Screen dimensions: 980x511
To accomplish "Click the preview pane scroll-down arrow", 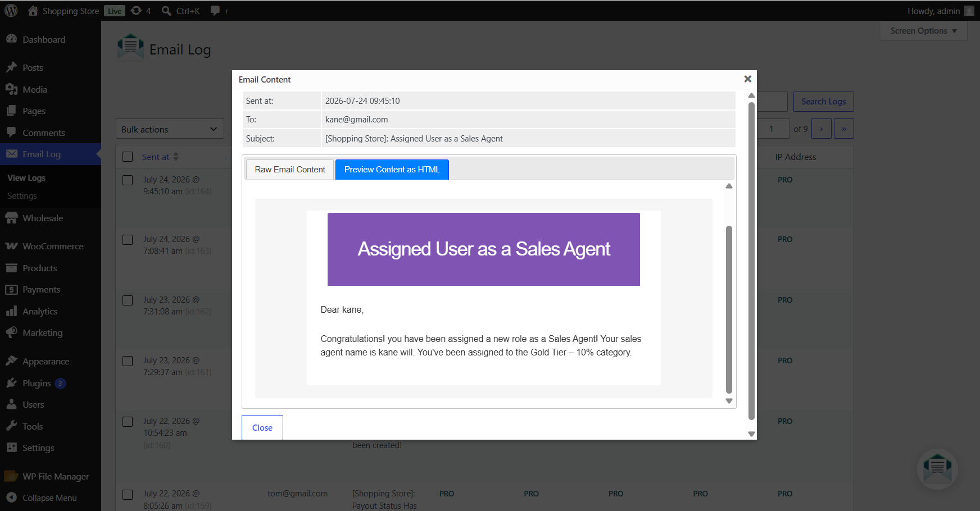I will tap(729, 401).
